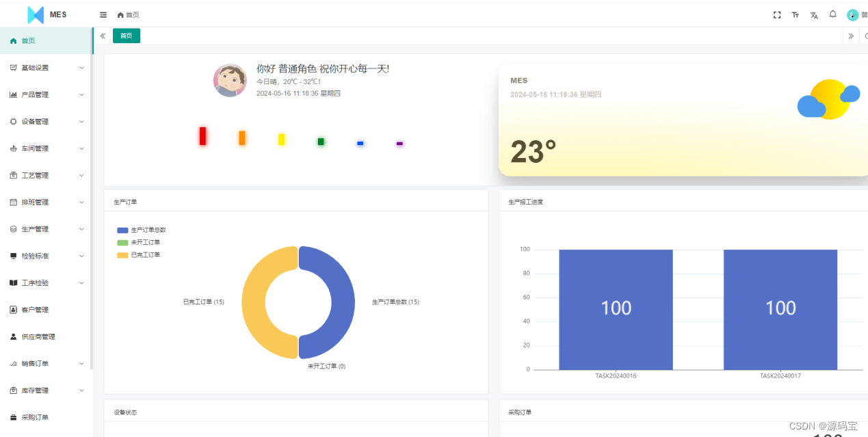Click the user avatar in top bar
Screen dimensions: 868x437
(852, 15)
